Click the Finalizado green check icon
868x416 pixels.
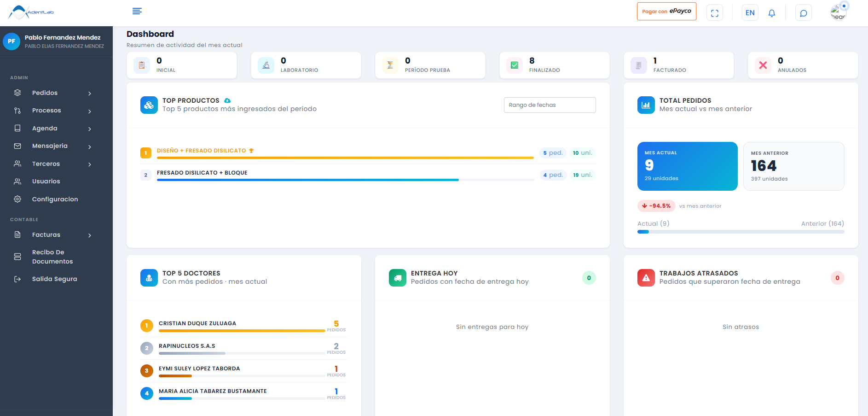(x=515, y=65)
